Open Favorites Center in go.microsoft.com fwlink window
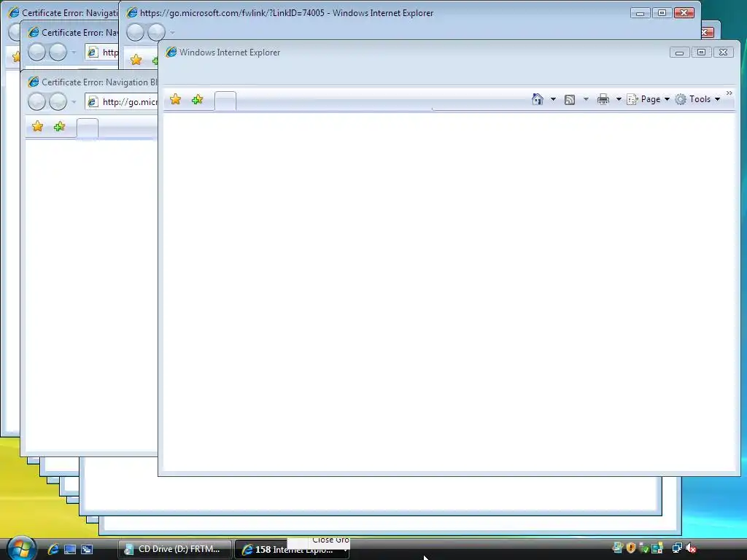This screenshot has height=560, width=747. click(x=136, y=60)
